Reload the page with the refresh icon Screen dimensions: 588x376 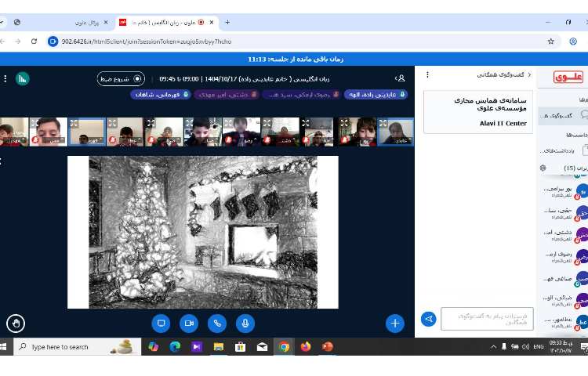click(x=34, y=42)
